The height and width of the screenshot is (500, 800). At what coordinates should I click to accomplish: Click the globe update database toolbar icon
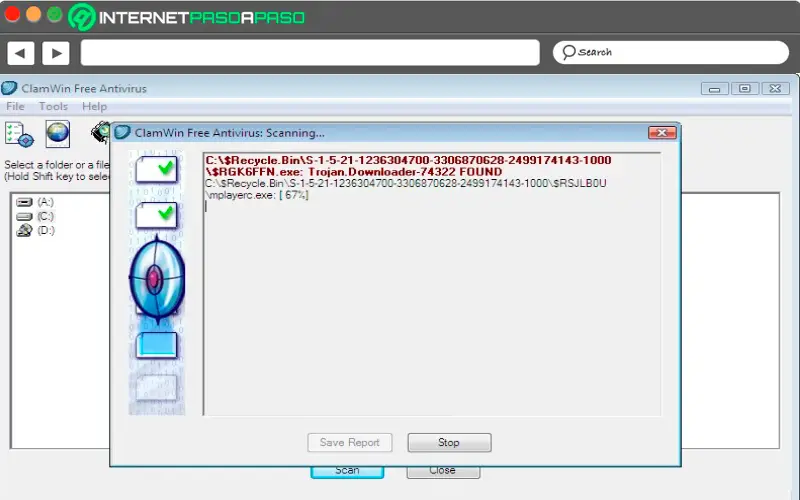(58, 134)
